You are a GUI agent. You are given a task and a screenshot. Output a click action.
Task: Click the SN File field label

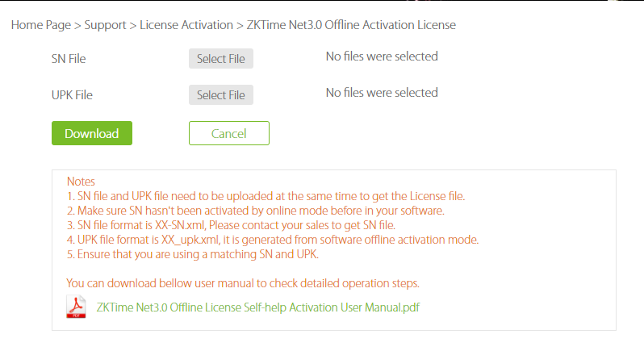click(69, 59)
